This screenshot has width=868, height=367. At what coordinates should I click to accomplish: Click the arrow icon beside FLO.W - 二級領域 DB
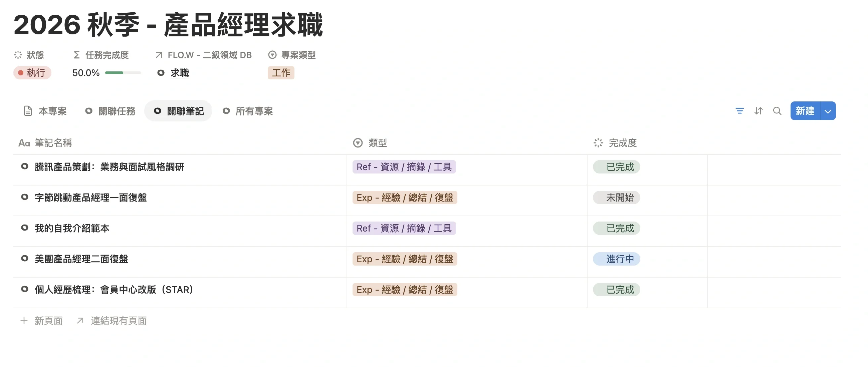(x=159, y=55)
